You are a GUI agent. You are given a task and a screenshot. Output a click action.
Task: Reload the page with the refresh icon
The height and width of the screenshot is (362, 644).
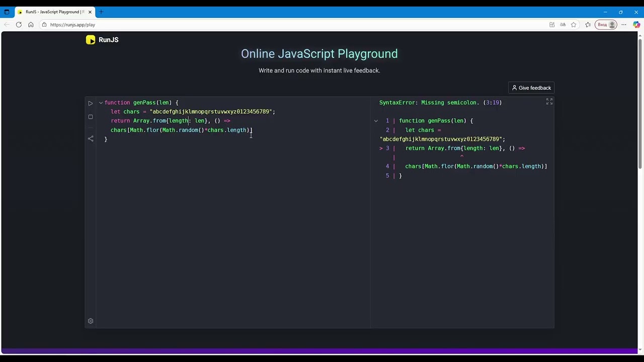(19, 25)
